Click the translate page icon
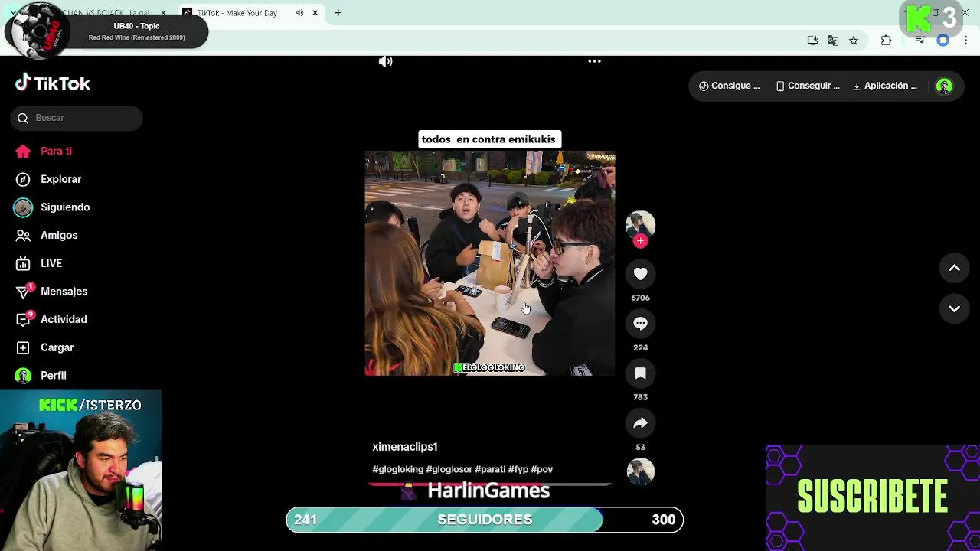Screen dimensions: 980x551 coord(833,41)
